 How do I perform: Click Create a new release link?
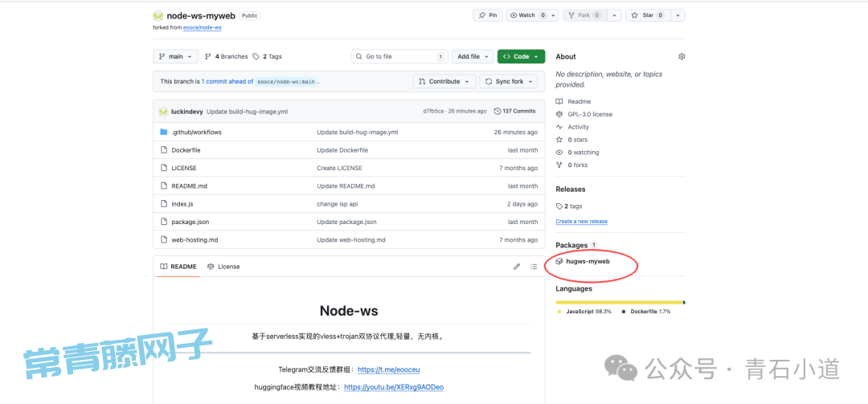point(581,222)
